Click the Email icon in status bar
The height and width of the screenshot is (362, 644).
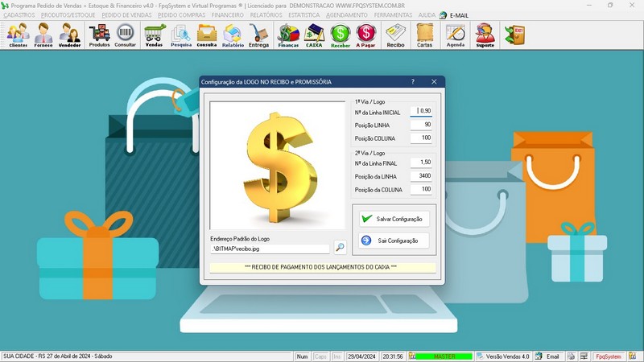click(x=539, y=356)
